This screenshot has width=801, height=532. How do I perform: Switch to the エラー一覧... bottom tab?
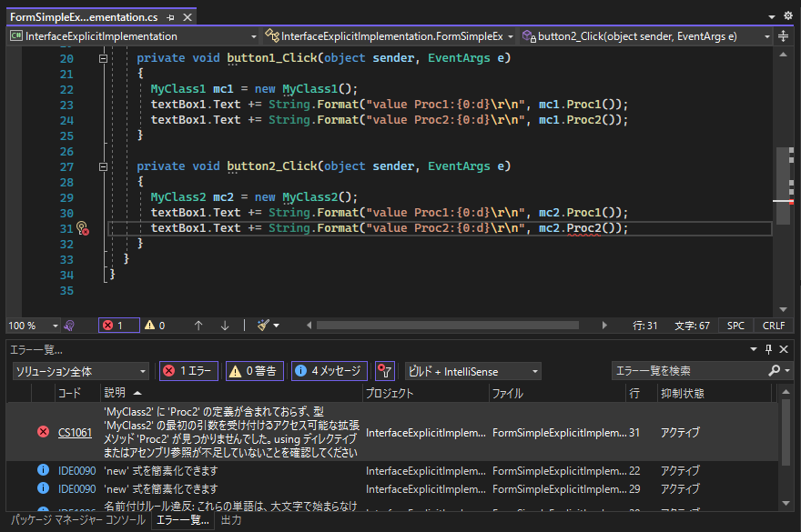pyautogui.click(x=183, y=520)
